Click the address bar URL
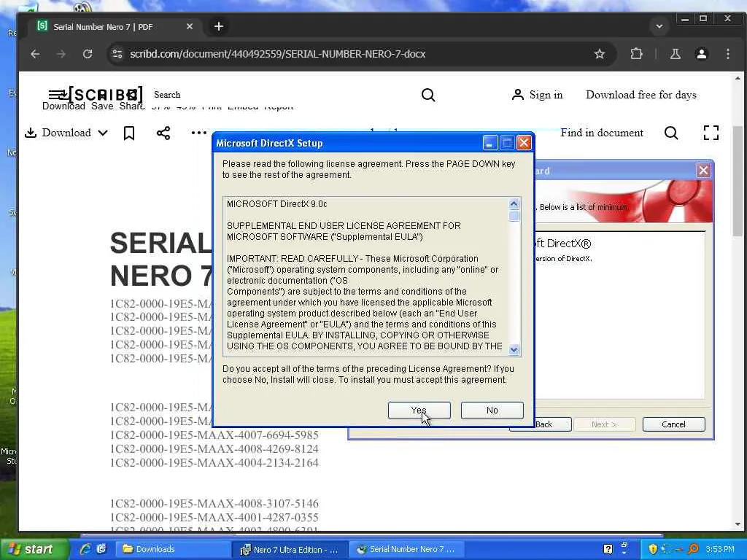Screen dimensions: 747x560 (277, 54)
